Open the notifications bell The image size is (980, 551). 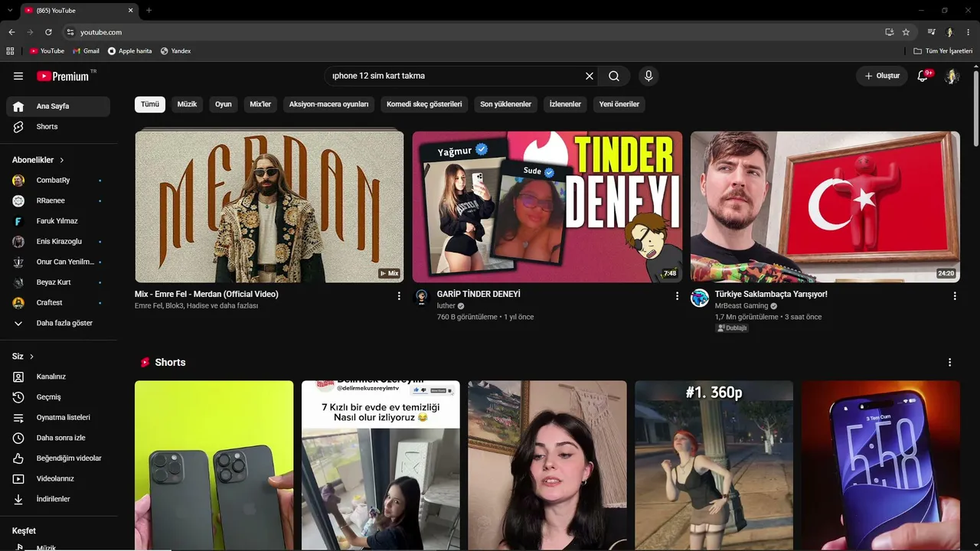[x=923, y=76]
